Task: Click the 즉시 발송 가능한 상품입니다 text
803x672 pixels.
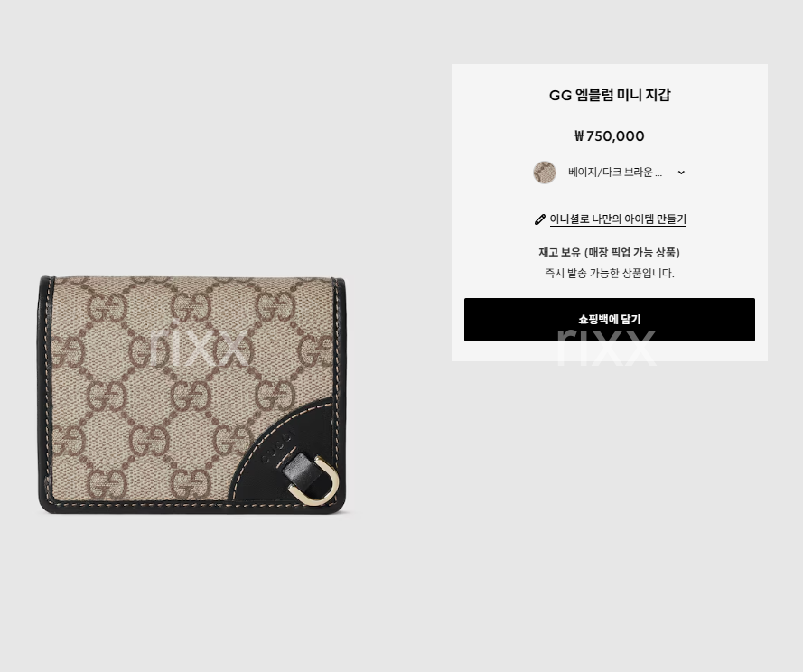Action: (610, 274)
